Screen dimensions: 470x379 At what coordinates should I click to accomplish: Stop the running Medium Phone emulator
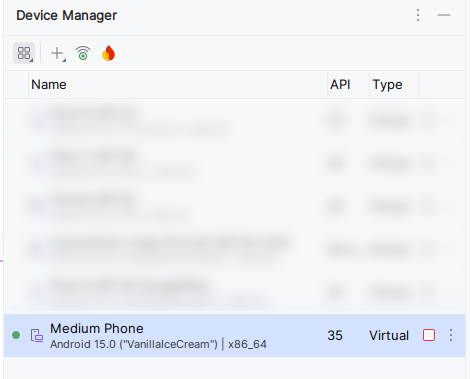(x=429, y=335)
